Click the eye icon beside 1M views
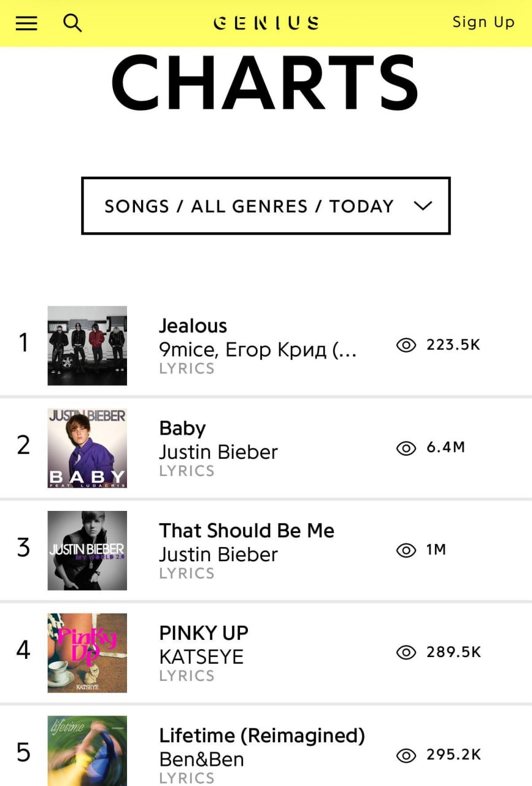The height and width of the screenshot is (786, 532). 406,550
